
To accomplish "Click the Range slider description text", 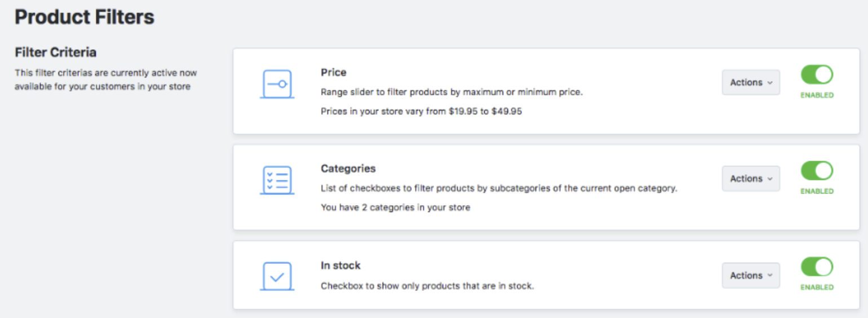I will pos(451,92).
